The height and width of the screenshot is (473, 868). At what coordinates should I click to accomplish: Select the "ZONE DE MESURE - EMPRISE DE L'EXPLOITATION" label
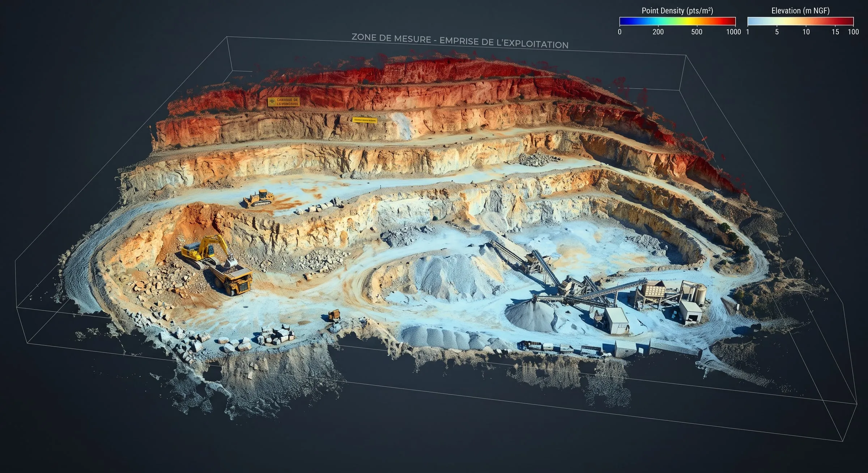pos(460,41)
